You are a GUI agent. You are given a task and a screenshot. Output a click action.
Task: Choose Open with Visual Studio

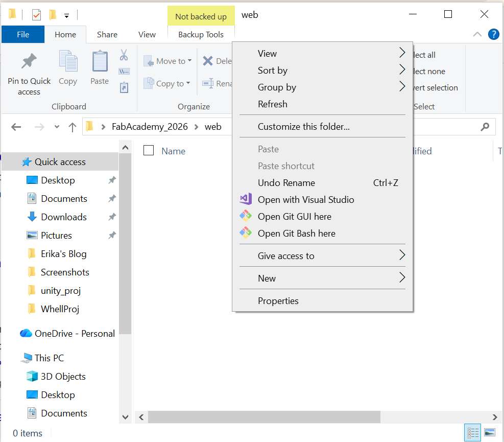pos(305,200)
